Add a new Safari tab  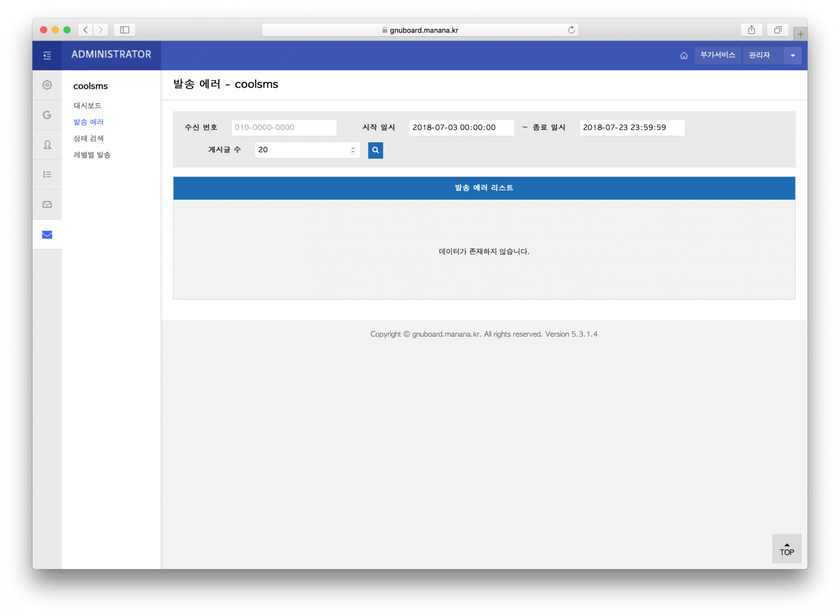point(800,34)
